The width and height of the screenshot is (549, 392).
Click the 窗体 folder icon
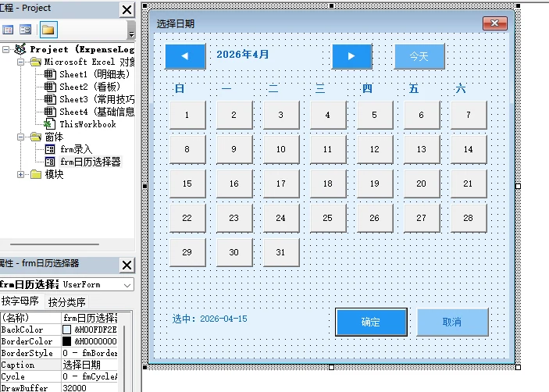pos(36,137)
